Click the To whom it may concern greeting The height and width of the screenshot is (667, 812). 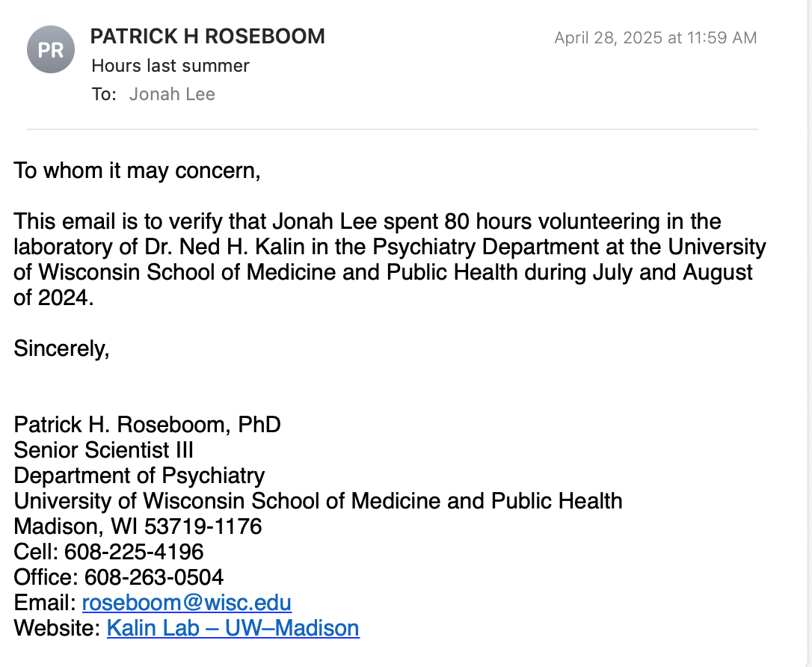click(137, 170)
